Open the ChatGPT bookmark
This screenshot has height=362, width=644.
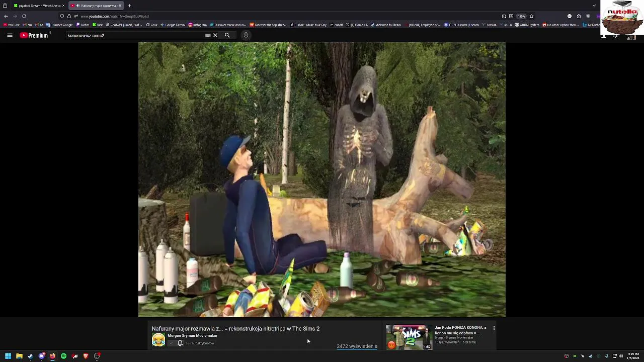coord(124,25)
